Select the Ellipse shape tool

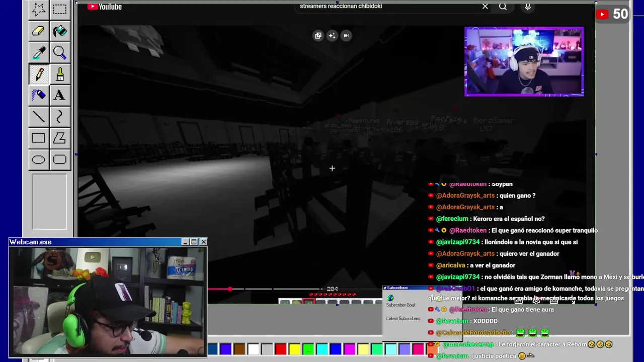click(38, 160)
